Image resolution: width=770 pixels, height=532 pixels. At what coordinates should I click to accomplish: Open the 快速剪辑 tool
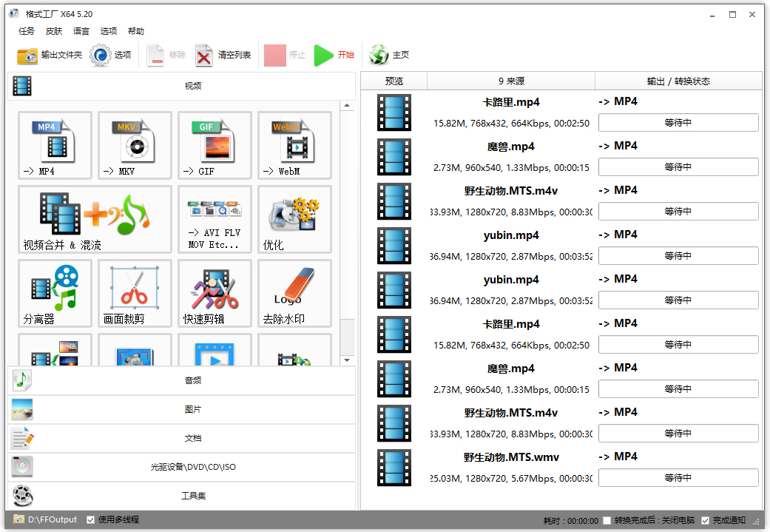point(215,293)
